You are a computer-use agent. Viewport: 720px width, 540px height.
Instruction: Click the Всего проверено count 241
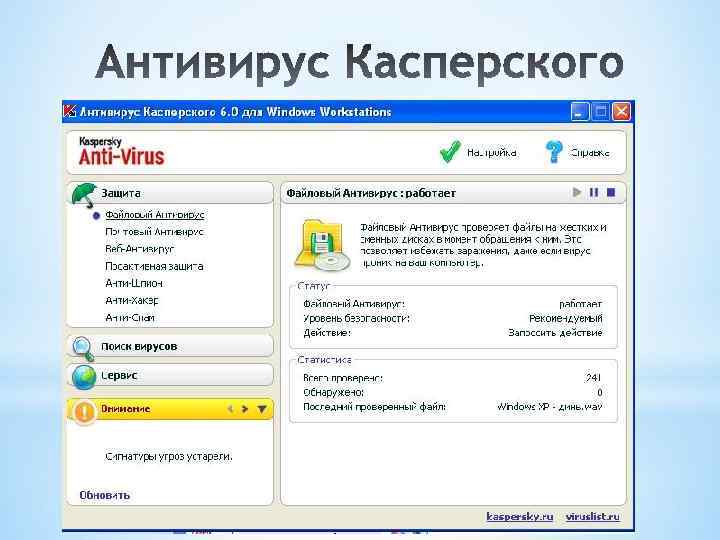point(593,377)
